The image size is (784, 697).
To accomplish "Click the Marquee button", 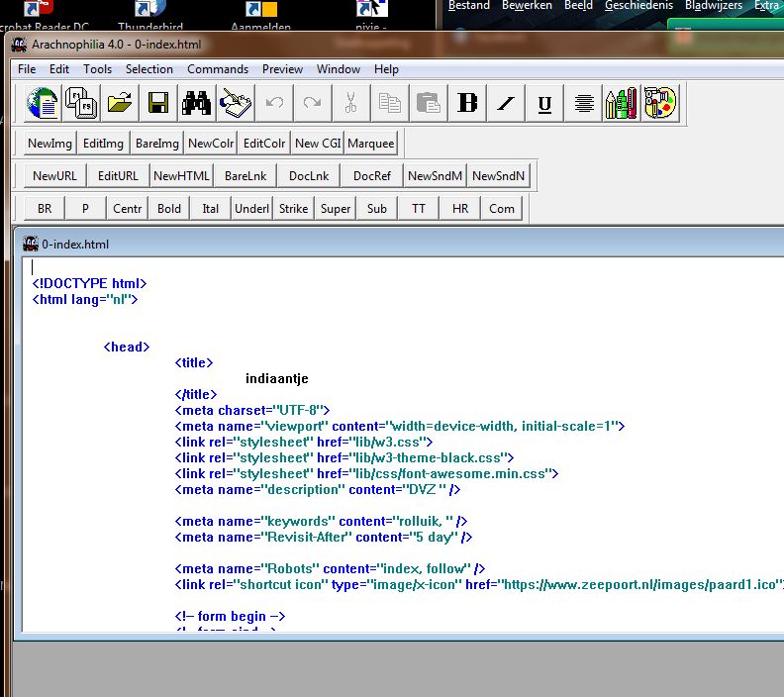I will point(371,144).
